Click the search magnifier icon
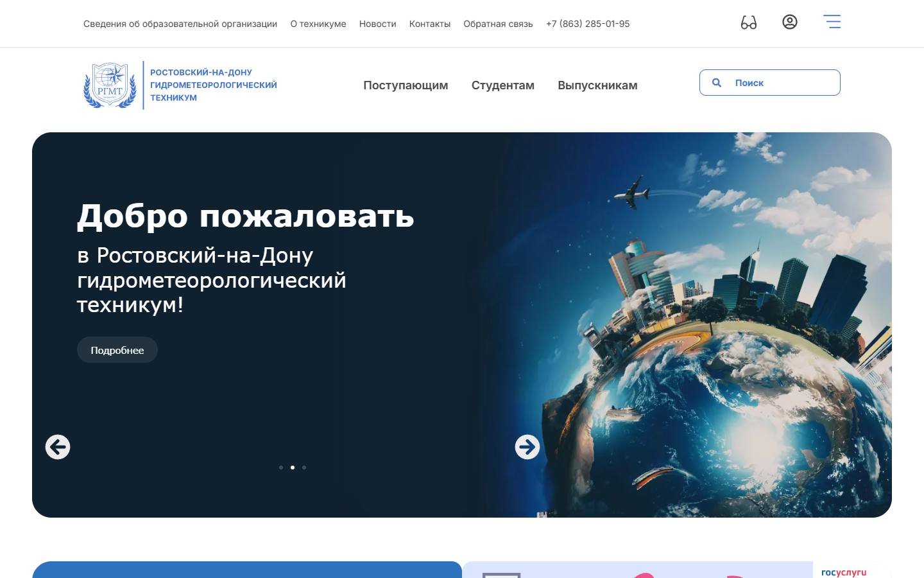This screenshot has width=924, height=578. (717, 83)
